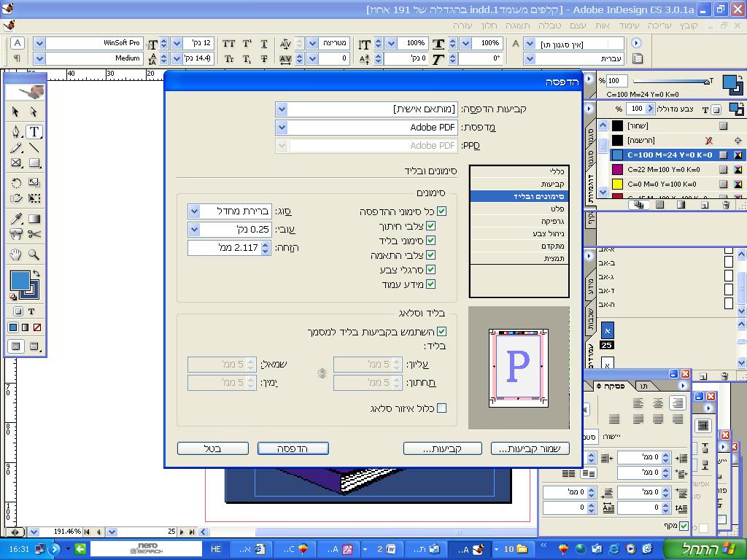The image size is (747, 560).
Task: Select the Hand tool
Action: pyautogui.click(x=16, y=254)
